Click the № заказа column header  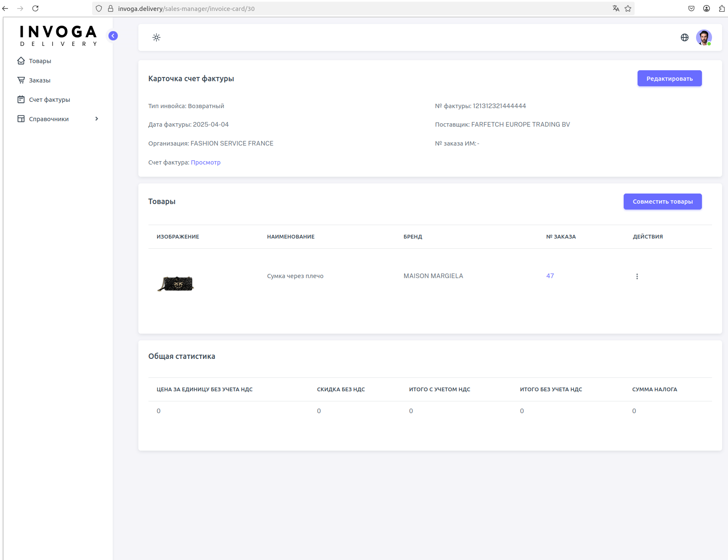(561, 237)
